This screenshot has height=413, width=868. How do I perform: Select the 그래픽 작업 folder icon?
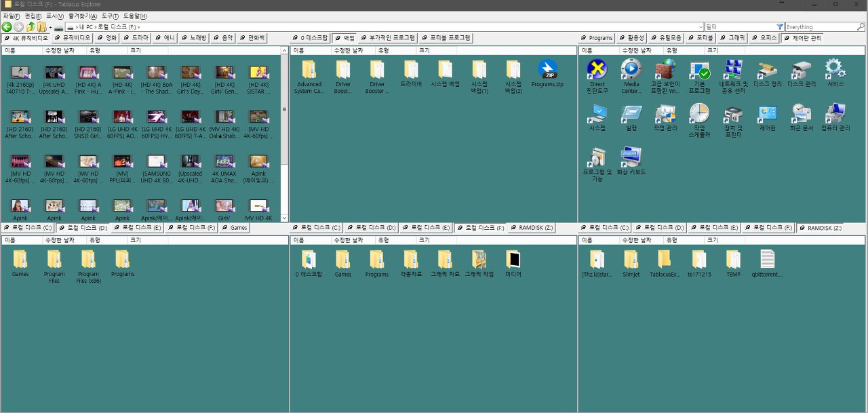click(x=479, y=259)
